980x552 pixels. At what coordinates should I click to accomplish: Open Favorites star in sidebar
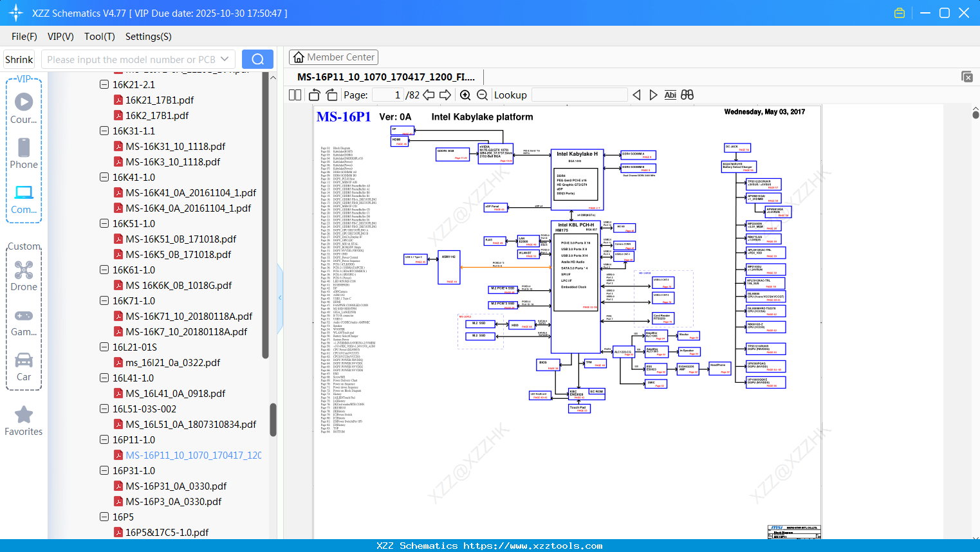point(24,421)
